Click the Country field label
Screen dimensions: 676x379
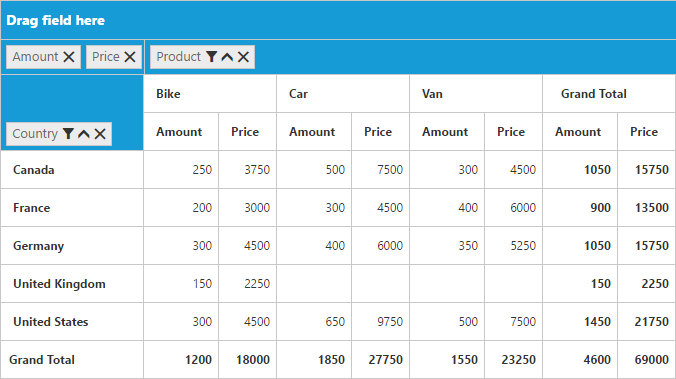coord(35,134)
